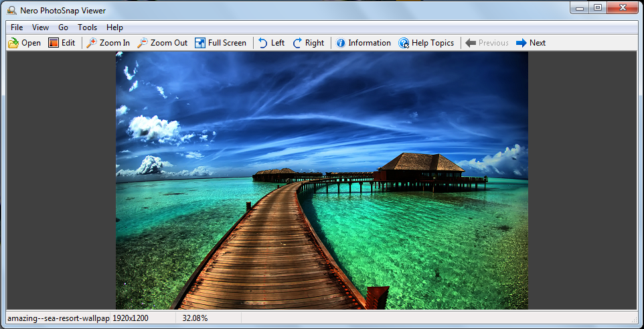Viewport: 644px width, 329px height.
Task: Click the displayed sea resort photo
Action: coord(321,180)
